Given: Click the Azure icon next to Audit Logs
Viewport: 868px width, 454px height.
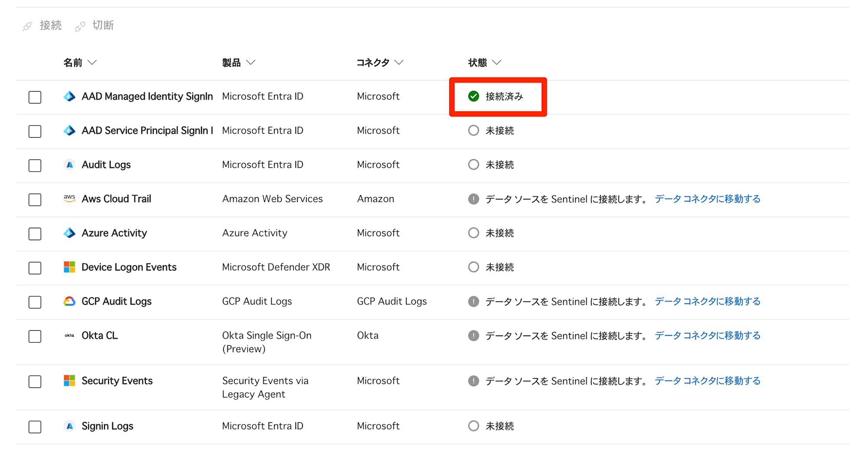Looking at the screenshot, I should 69,165.
